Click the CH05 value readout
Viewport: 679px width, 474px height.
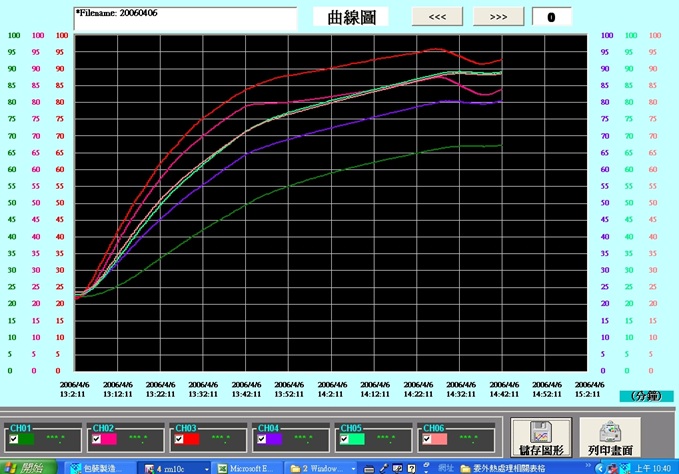386,439
